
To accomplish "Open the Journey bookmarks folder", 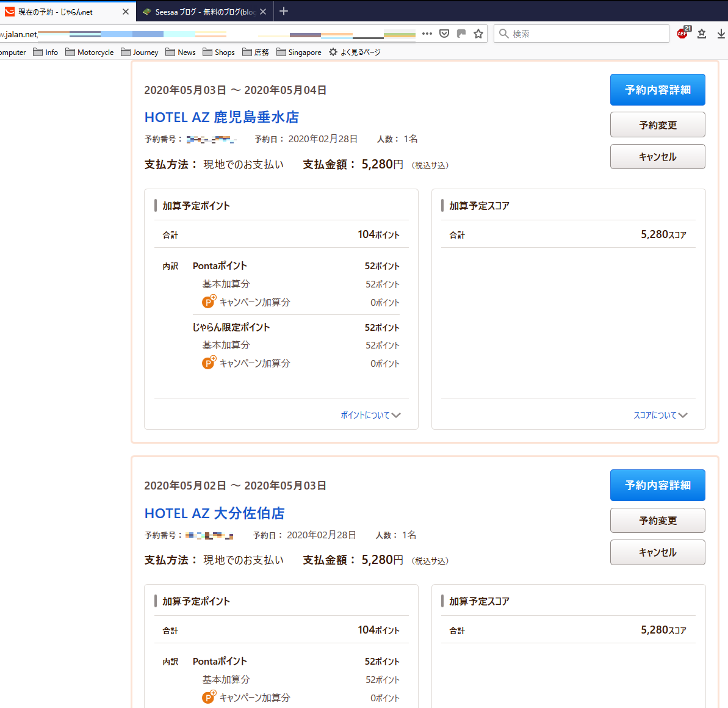I will [140, 52].
